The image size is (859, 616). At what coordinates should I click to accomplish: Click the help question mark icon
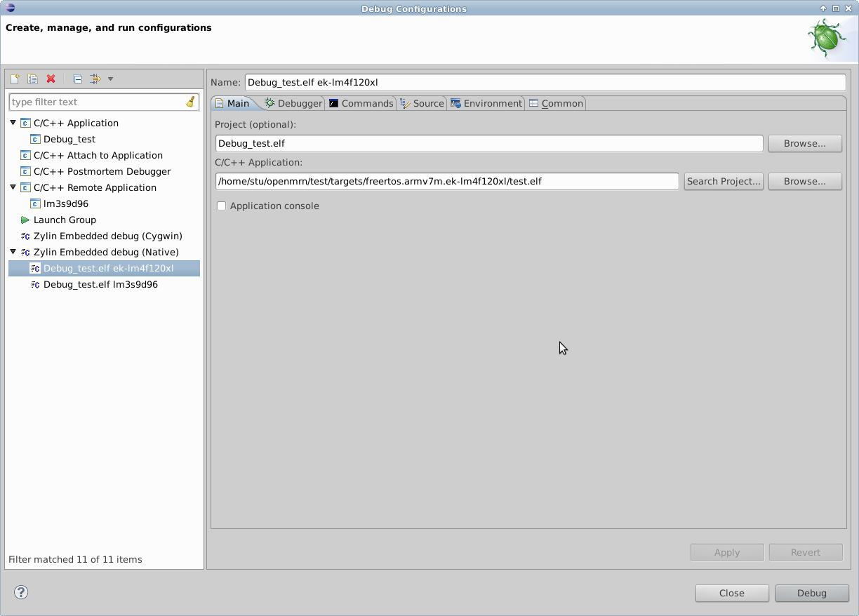(x=21, y=592)
